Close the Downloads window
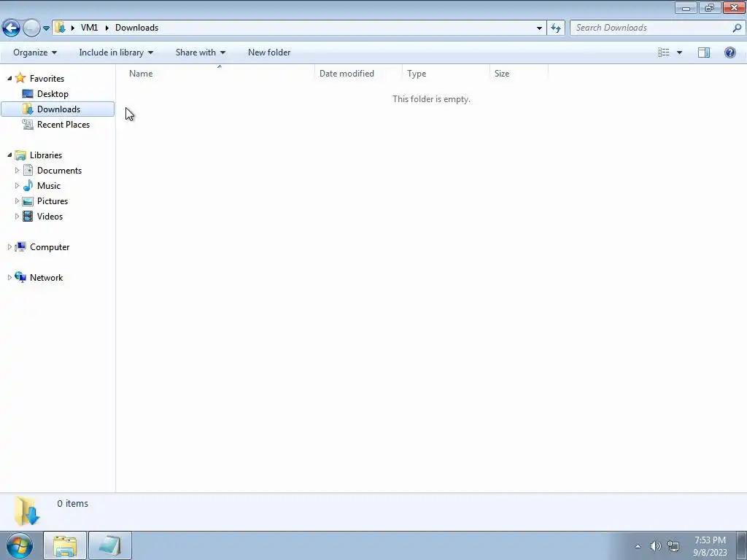 (x=734, y=7)
